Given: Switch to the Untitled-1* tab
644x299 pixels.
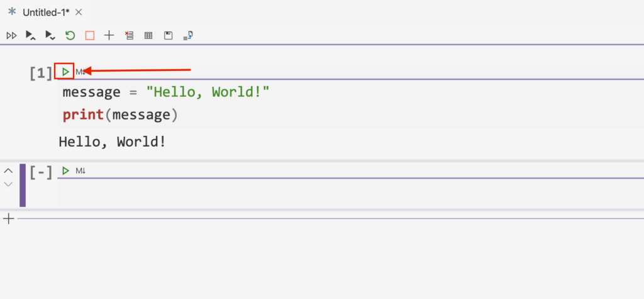Looking at the screenshot, I should pyautogui.click(x=46, y=13).
